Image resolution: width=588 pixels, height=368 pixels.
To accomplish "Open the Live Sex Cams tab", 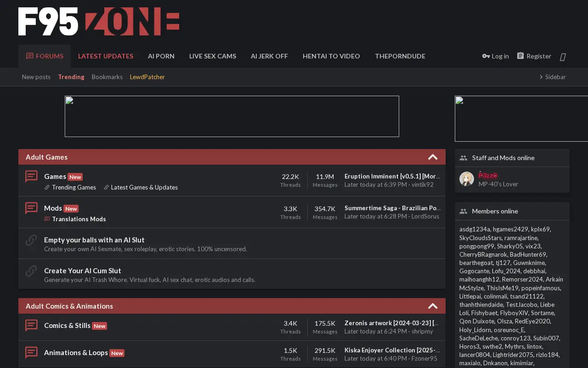I will [x=213, y=56].
